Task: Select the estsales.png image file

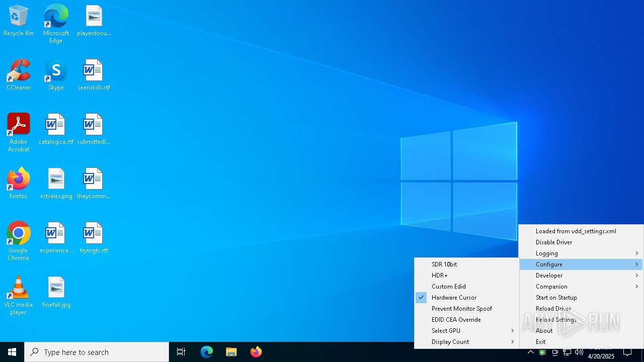Action: pos(56,184)
